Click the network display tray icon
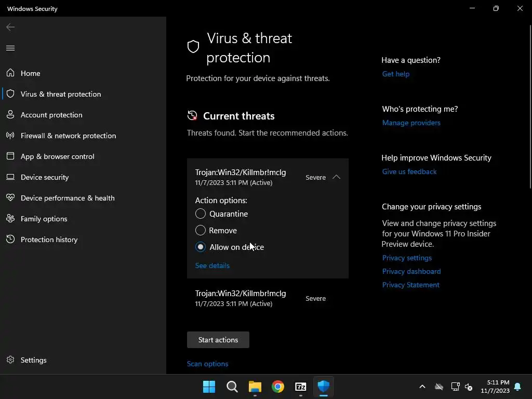Viewport: 532px width, 399px height. pos(455,387)
